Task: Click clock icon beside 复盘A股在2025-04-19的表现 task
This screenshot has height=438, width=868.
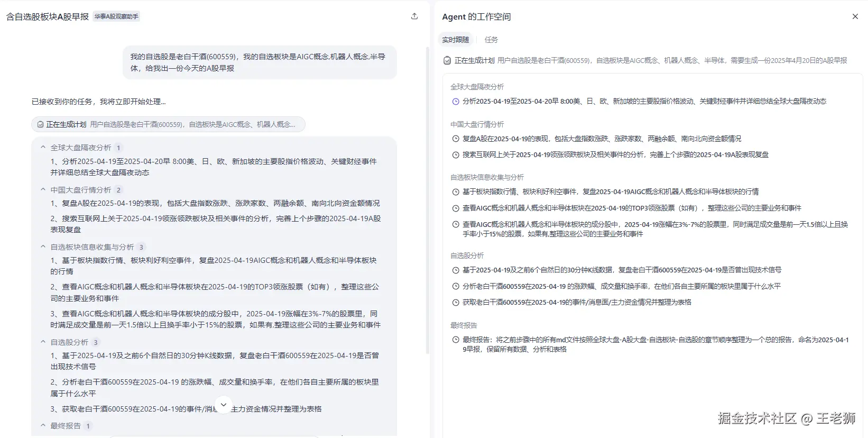Action: click(456, 139)
